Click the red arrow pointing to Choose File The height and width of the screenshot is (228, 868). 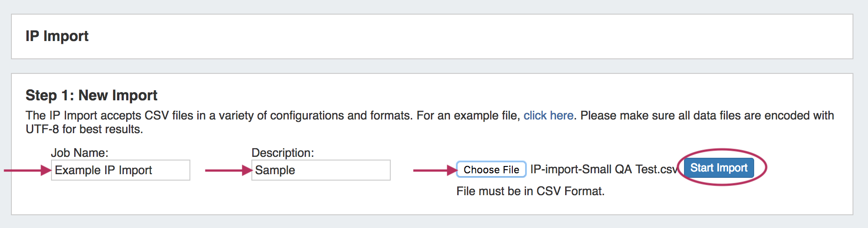(x=434, y=171)
